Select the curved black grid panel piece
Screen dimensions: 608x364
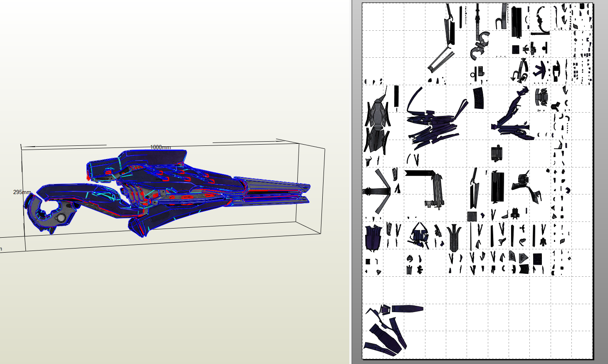click(x=479, y=98)
